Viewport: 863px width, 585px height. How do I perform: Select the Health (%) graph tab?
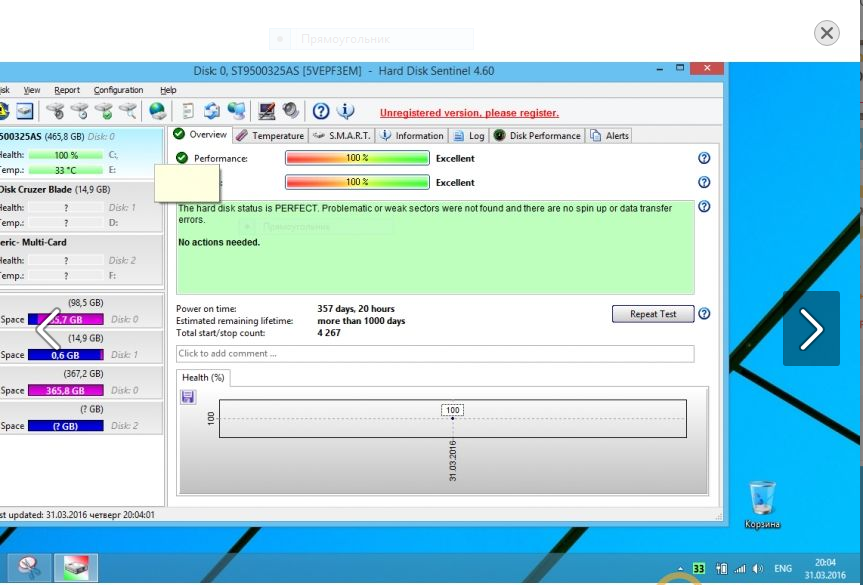point(203,378)
